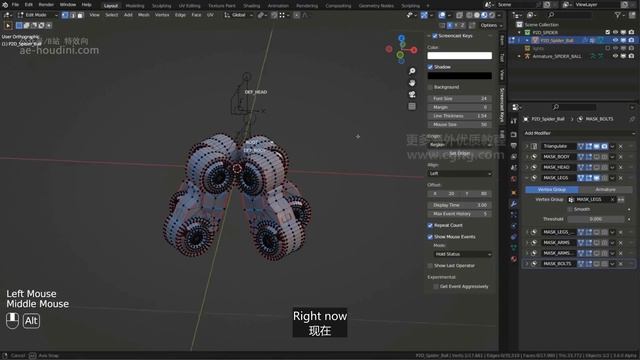640x360 pixels.
Task: Click the outliner filter funnel icon
Action: [618, 15]
